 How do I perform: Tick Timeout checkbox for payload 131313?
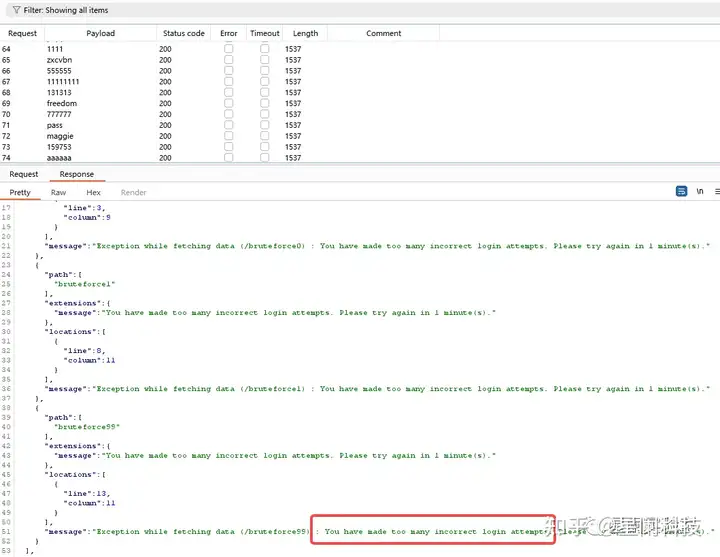pos(264,92)
